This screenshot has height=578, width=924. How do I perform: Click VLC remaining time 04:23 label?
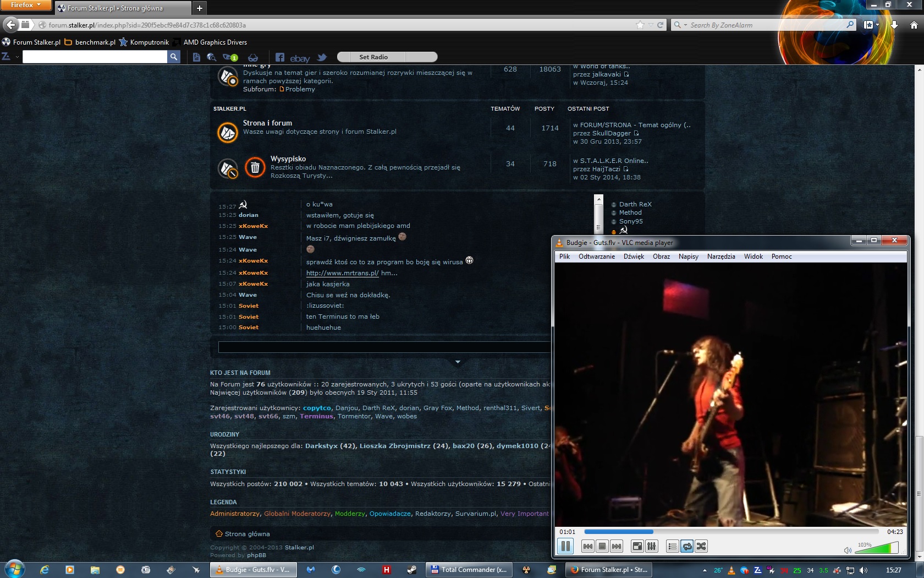tap(895, 532)
